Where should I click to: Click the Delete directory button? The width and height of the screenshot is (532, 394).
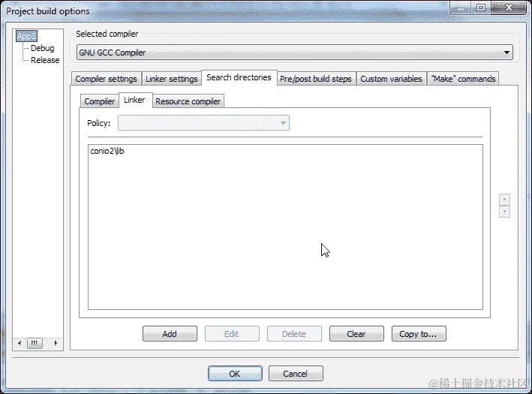[294, 334]
